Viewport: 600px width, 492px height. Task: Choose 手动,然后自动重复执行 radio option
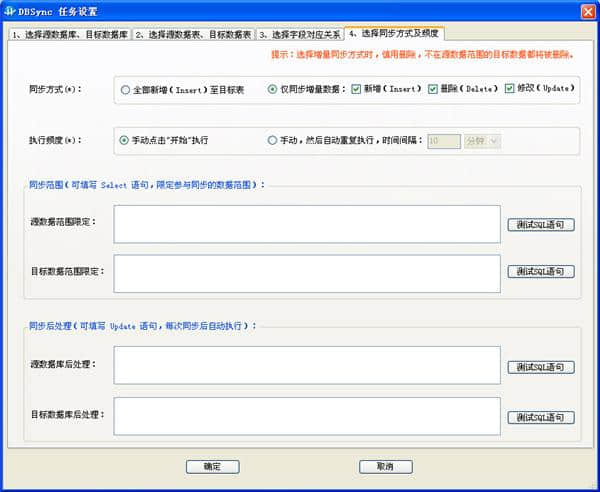click(273, 141)
